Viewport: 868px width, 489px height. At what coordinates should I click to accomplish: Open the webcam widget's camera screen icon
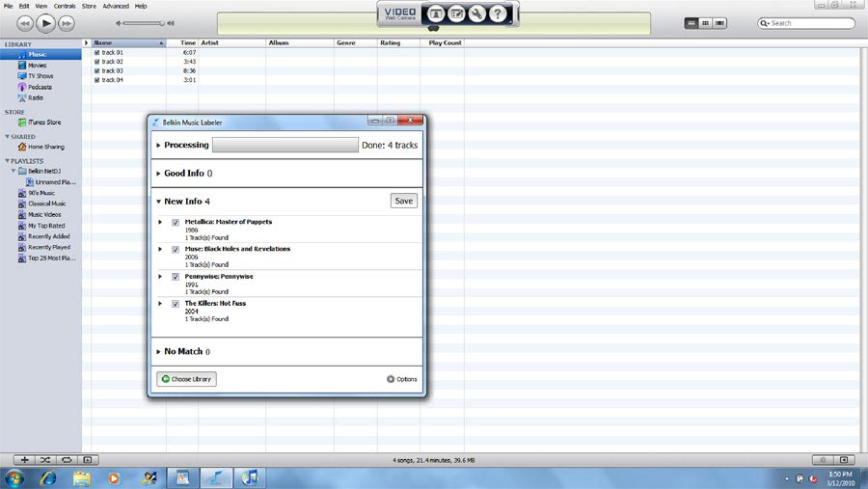coord(436,14)
